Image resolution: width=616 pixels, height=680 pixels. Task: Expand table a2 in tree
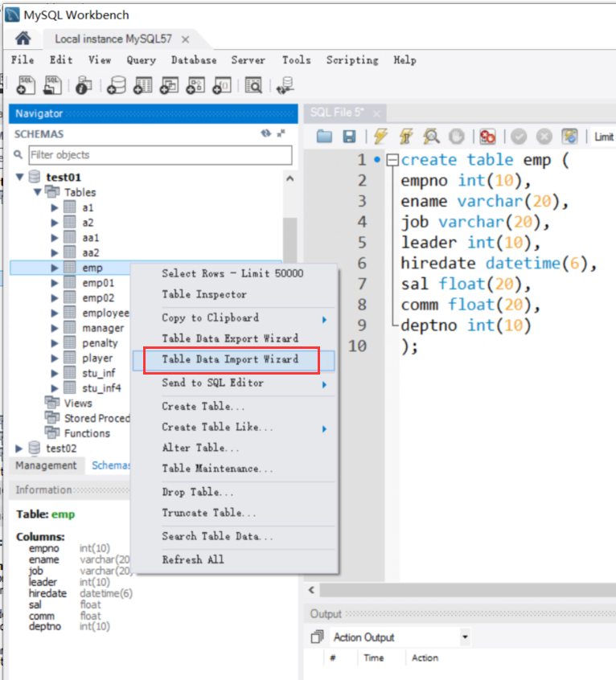click(55, 223)
